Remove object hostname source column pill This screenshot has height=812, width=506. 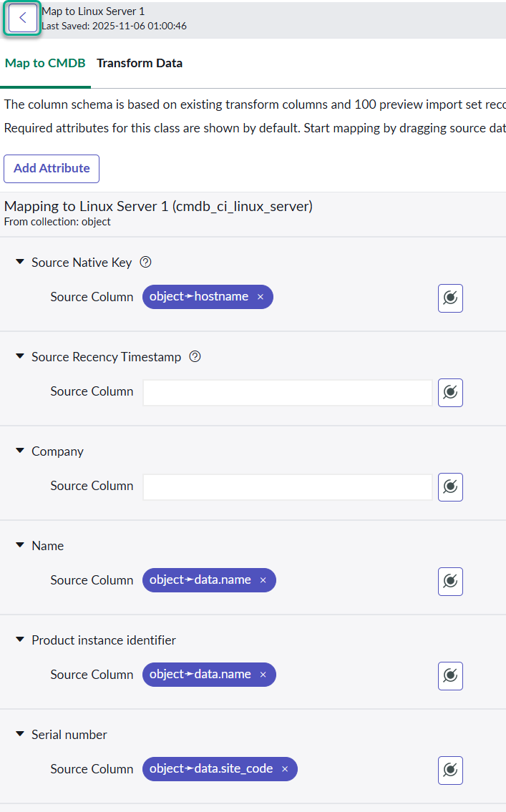click(x=261, y=297)
